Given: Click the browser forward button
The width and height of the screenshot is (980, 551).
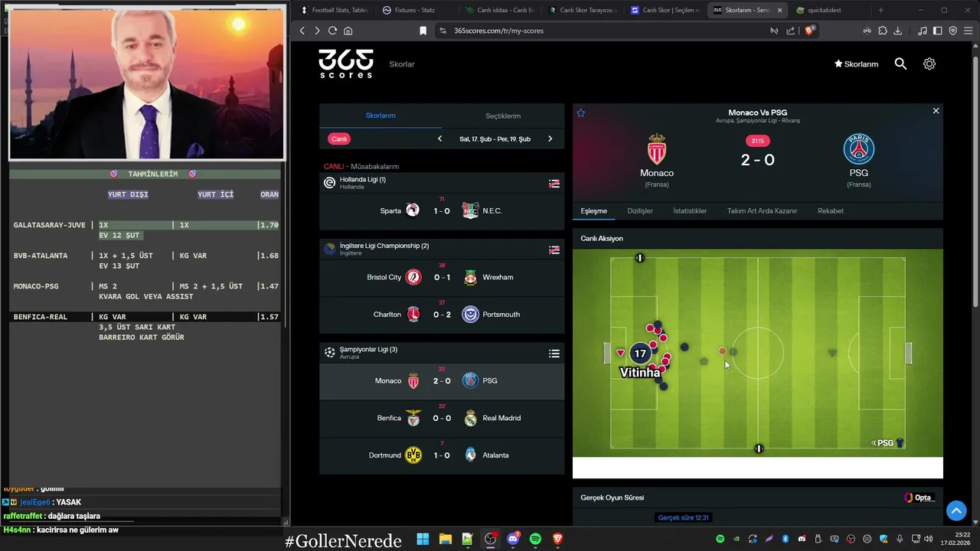Looking at the screenshot, I should click(x=317, y=31).
